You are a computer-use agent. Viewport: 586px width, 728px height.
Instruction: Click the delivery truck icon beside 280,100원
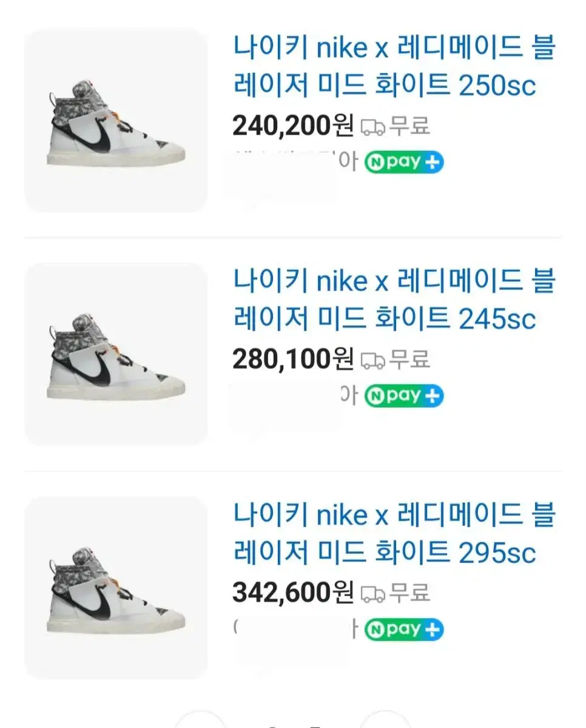tap(372, 360)
